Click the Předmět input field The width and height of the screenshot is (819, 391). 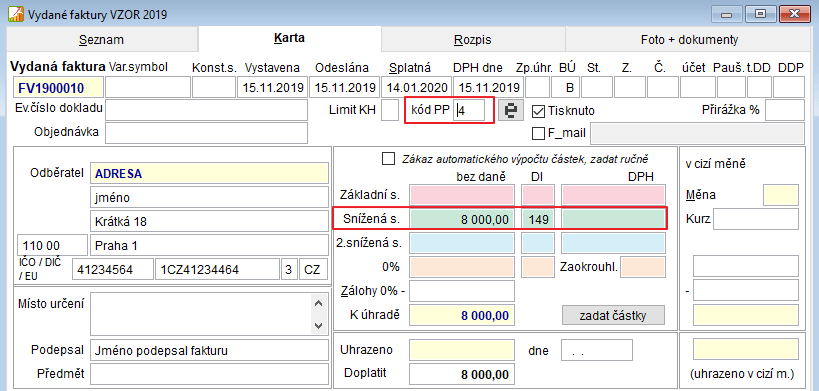coord(209,374)
